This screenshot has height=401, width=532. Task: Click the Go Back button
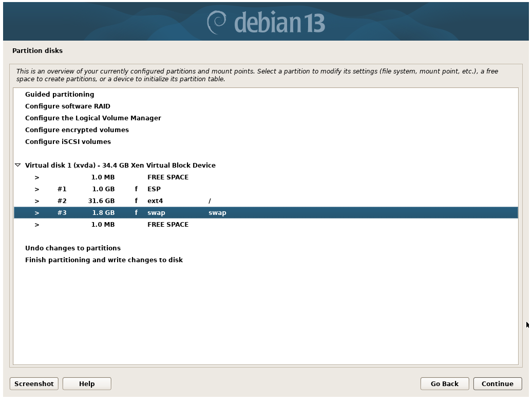point(445,384)
